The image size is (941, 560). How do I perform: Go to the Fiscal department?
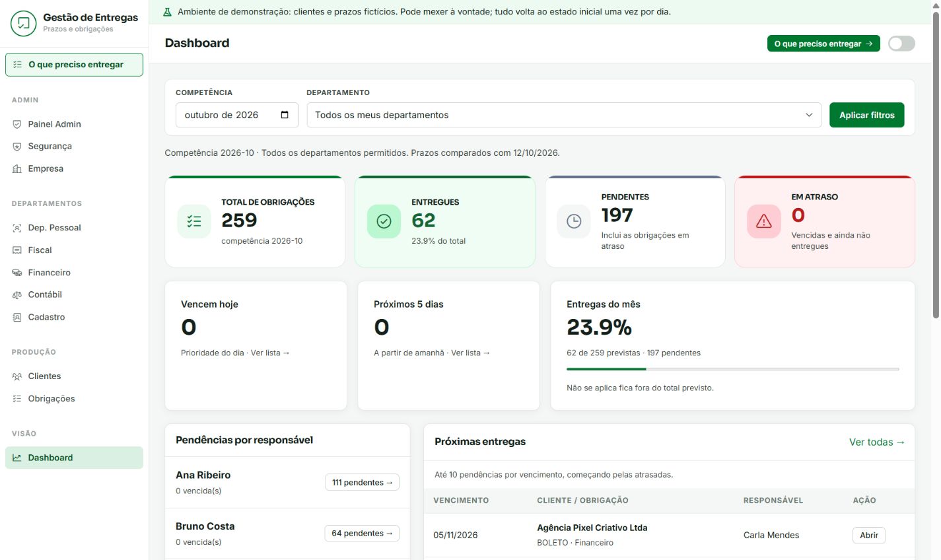(74, 250)
